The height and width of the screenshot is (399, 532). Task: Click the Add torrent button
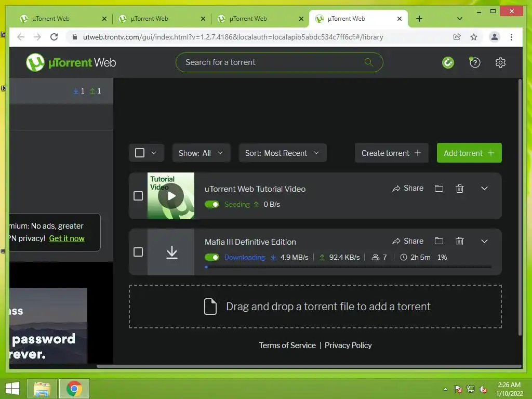coord(469,153)
